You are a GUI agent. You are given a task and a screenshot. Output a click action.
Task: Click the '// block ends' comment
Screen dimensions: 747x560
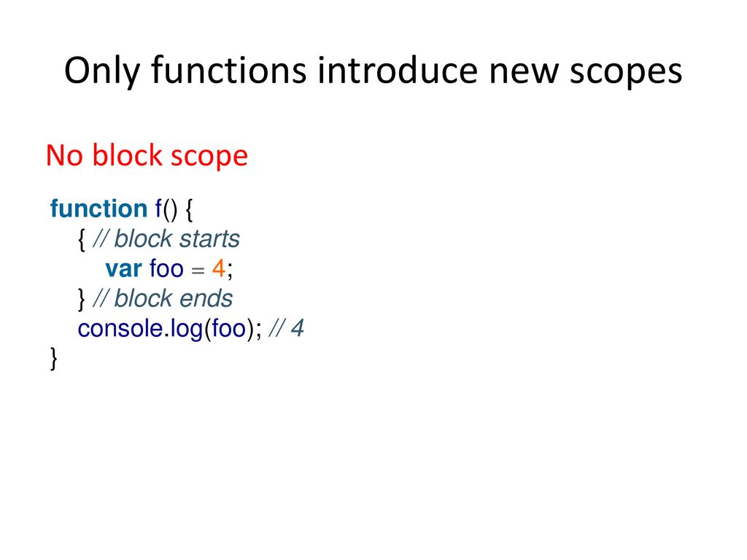coord(163,298)
